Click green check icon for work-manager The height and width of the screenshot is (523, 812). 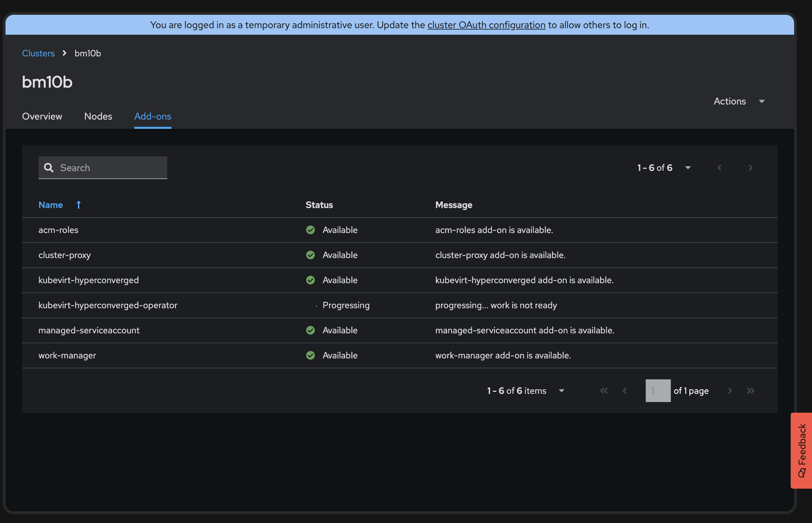click(311, 355)
